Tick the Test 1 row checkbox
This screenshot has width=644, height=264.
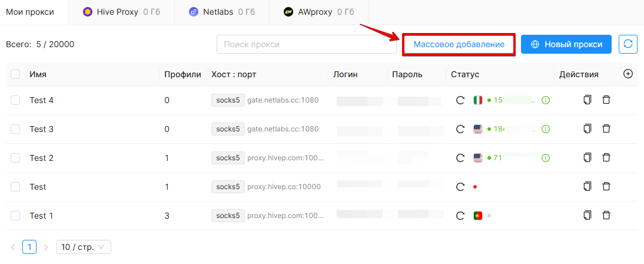click(x=15, y=216)
